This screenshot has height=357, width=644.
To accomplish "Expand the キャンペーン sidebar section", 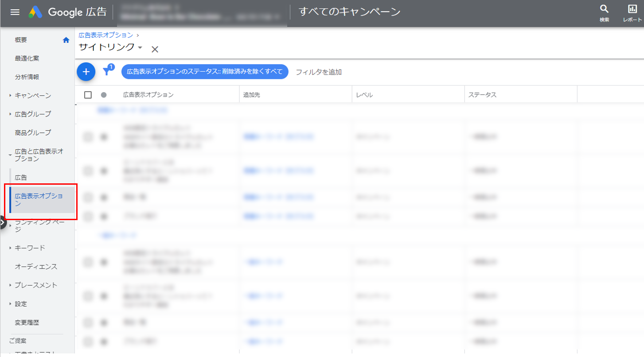I will tap(10, 96).
